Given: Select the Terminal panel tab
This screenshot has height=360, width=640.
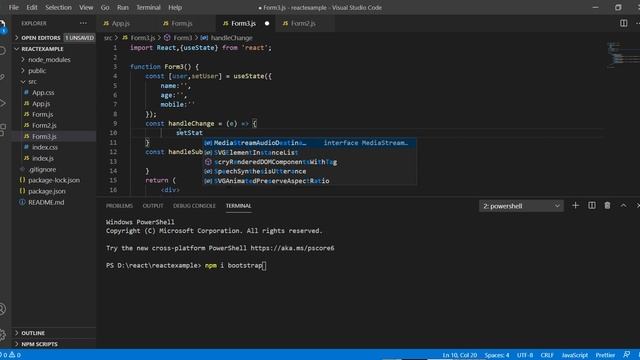Looking at the screenshot, I should click(238, 206).
